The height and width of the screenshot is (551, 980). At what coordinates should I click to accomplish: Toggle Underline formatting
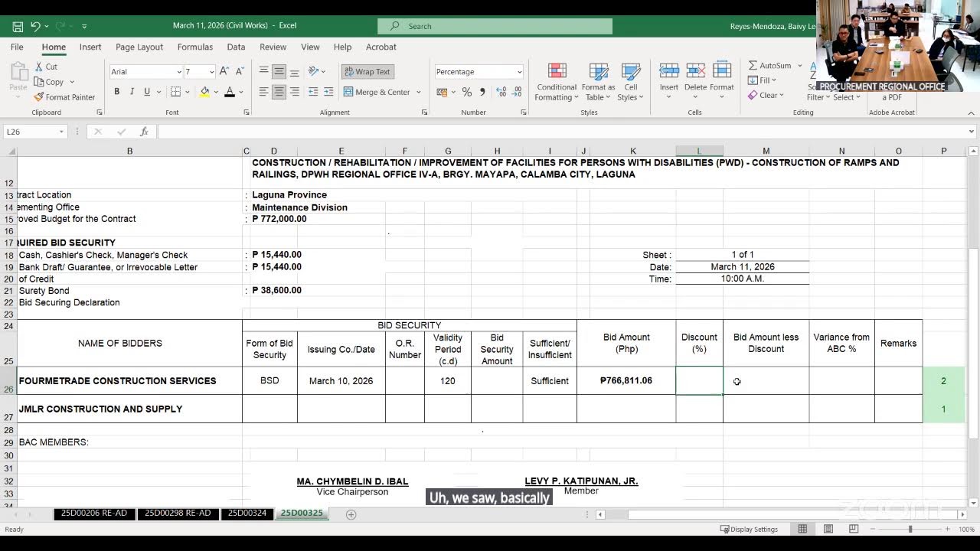click(146, 92)
